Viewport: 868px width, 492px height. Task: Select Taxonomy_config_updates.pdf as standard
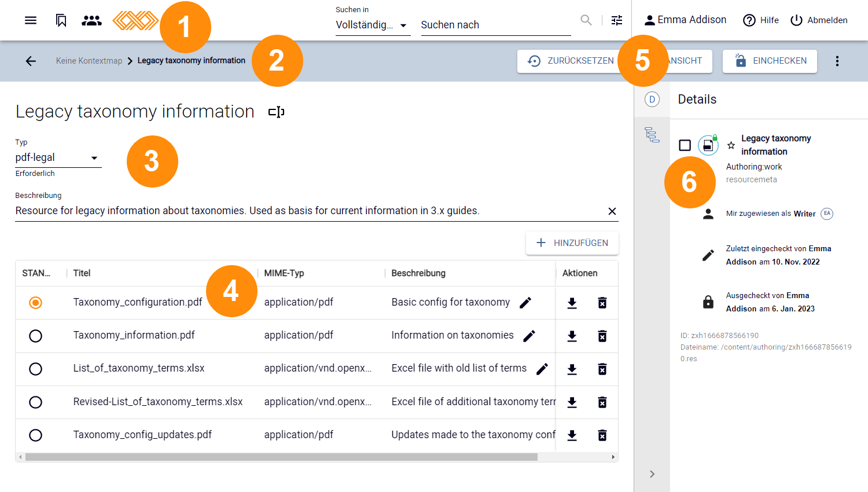pyautogui.click(x=36, y=435)
